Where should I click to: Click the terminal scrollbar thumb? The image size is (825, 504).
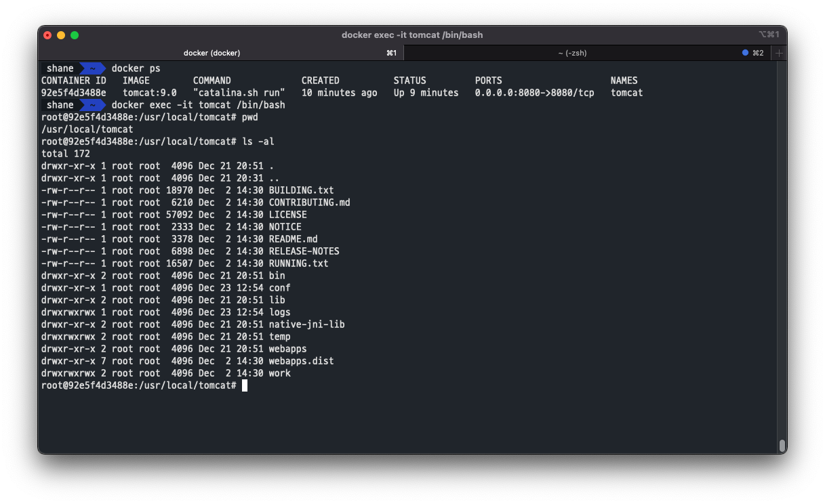click(x=782, y=445)
